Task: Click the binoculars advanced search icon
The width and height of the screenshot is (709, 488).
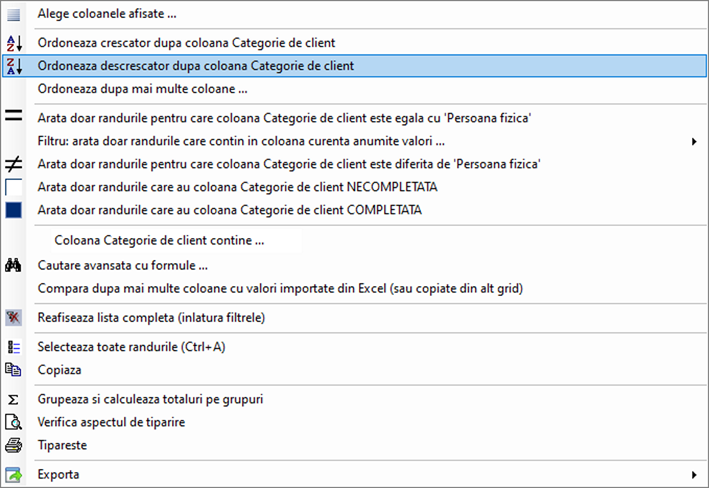Action: (x=13, y=265)
